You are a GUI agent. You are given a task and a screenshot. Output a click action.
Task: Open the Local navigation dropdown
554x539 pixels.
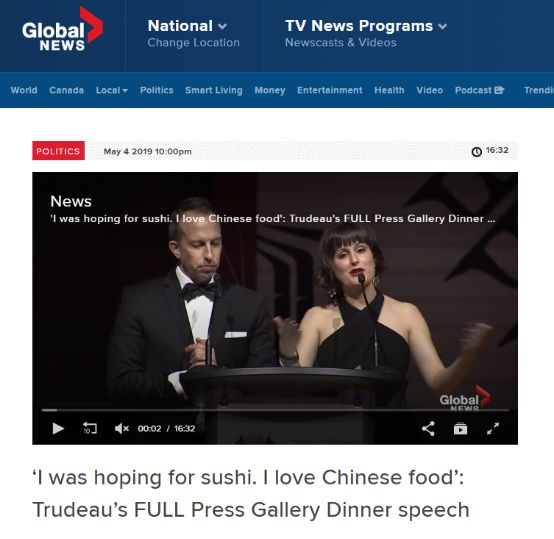tap(112, 90)
